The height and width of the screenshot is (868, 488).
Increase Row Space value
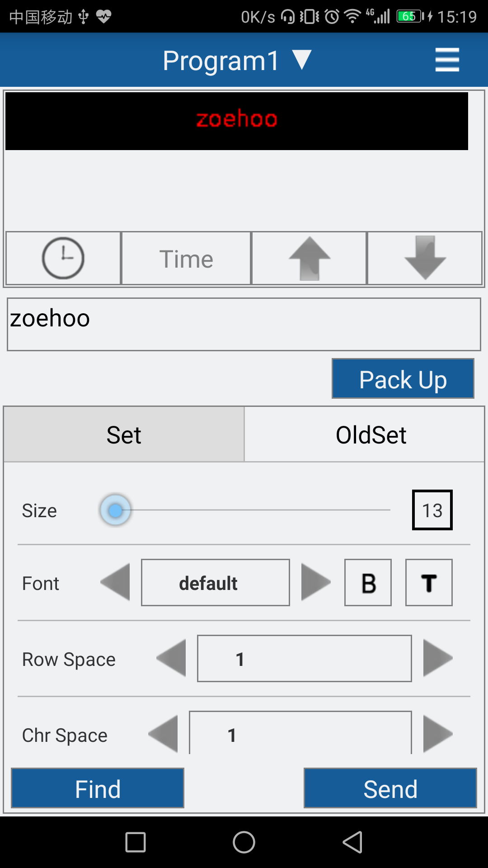(x=437, y=658)
